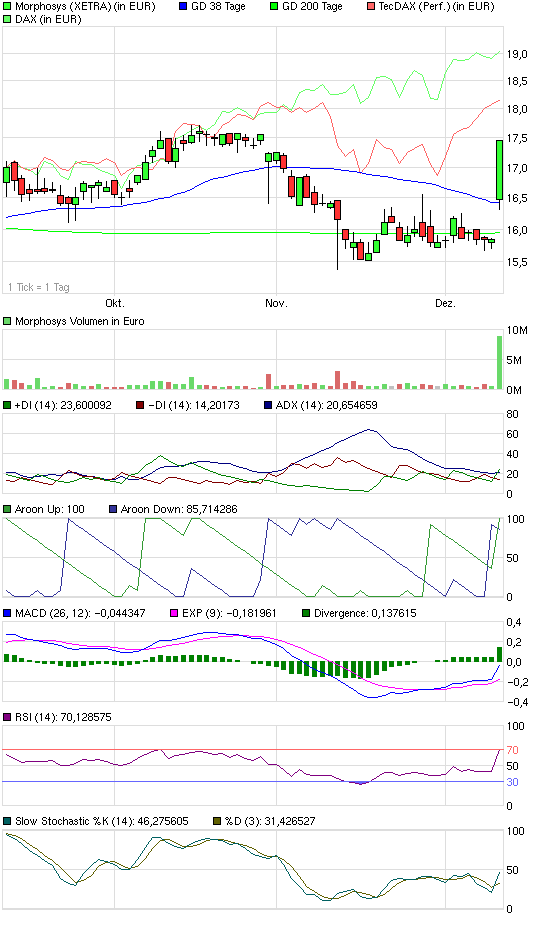Screen dimensions: 545x931
Task: Click the Morphosys (XETRA) legend color swatch
Action: coord(7,7)
